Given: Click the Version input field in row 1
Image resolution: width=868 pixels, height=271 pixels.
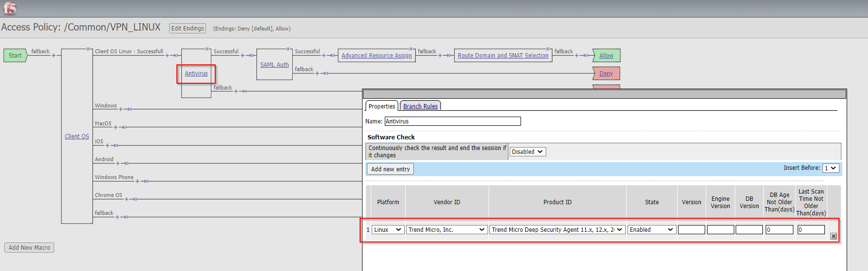Looking at the screenshot, I should click(x=692, y=229).
